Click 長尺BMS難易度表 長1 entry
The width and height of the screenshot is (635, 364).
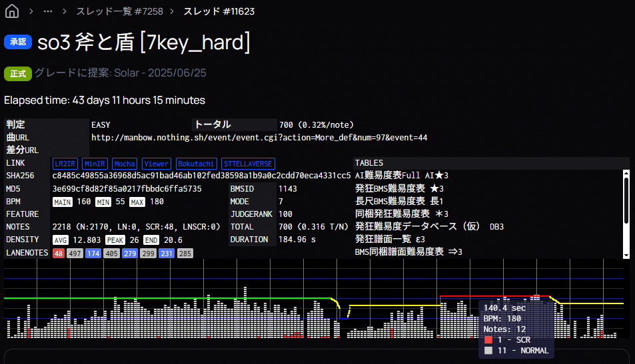399,201
